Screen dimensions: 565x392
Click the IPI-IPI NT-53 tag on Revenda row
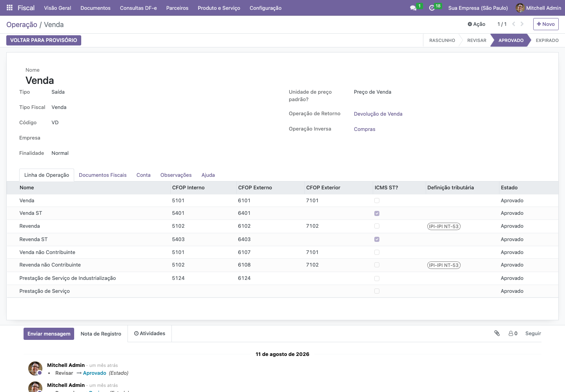(x=444, y=227)
